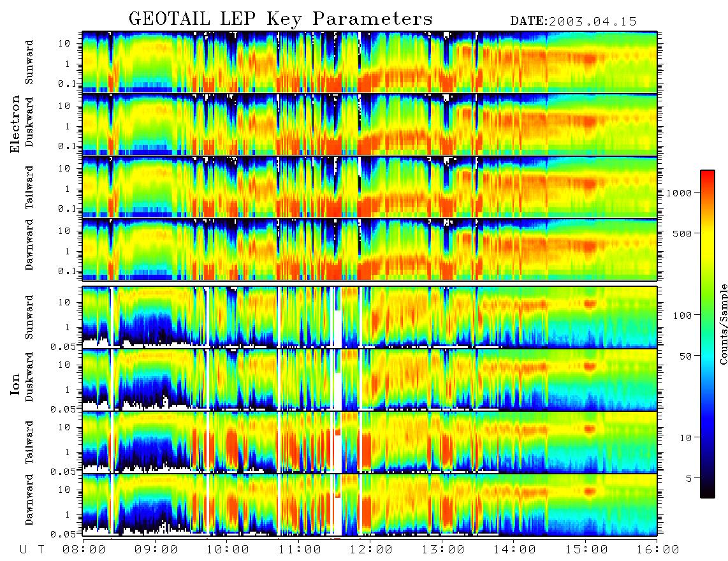728x561 pixels.
Task: Click the "DATE:2003.04.15" label
Action: [x=573, y=22]
